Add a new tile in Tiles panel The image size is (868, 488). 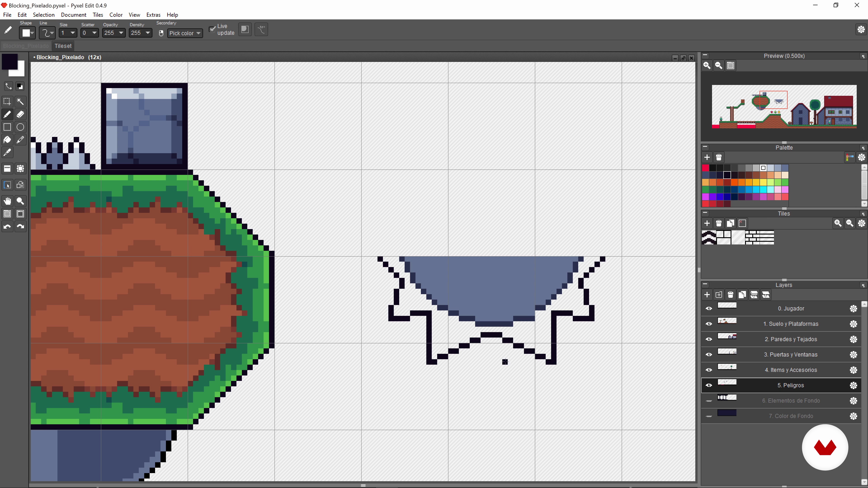tap(707, 223)
